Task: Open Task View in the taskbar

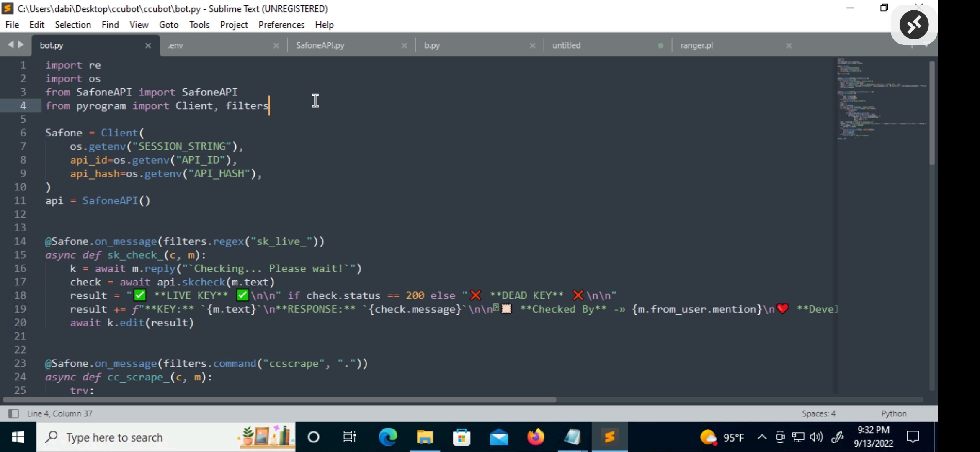Action: point(349,437)
